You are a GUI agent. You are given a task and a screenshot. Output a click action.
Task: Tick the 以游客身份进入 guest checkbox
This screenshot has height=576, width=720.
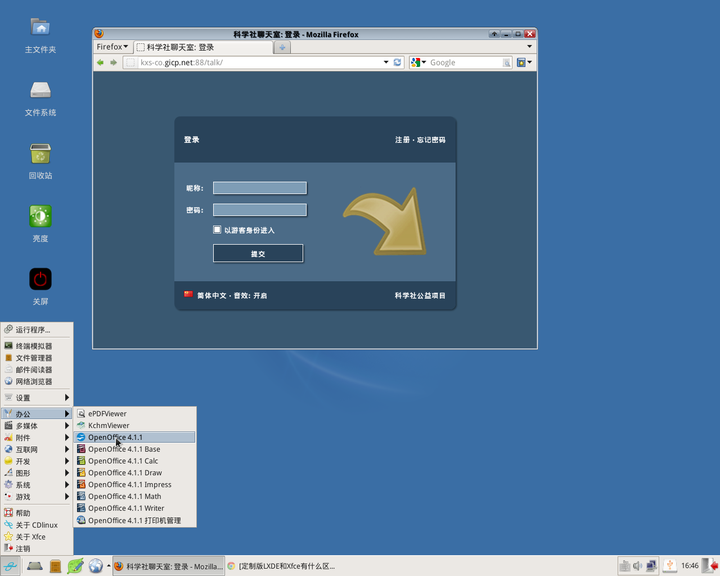coord(217,229)
